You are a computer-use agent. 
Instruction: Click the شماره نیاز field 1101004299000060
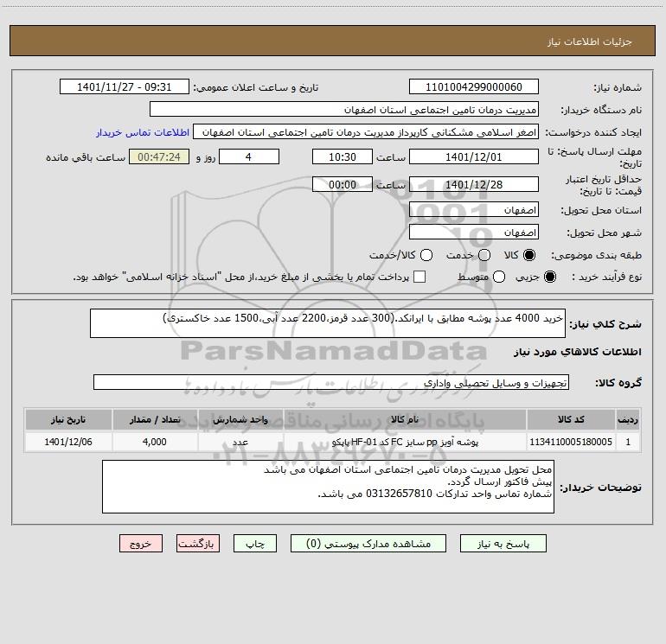point(474,86)
